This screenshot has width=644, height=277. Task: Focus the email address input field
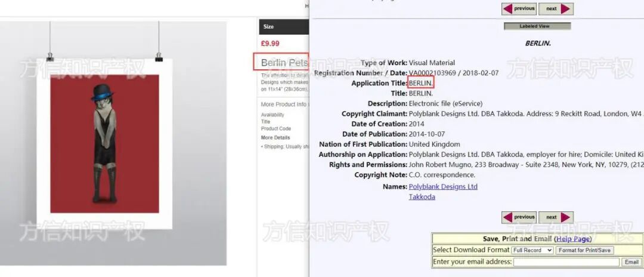(566, 262)
